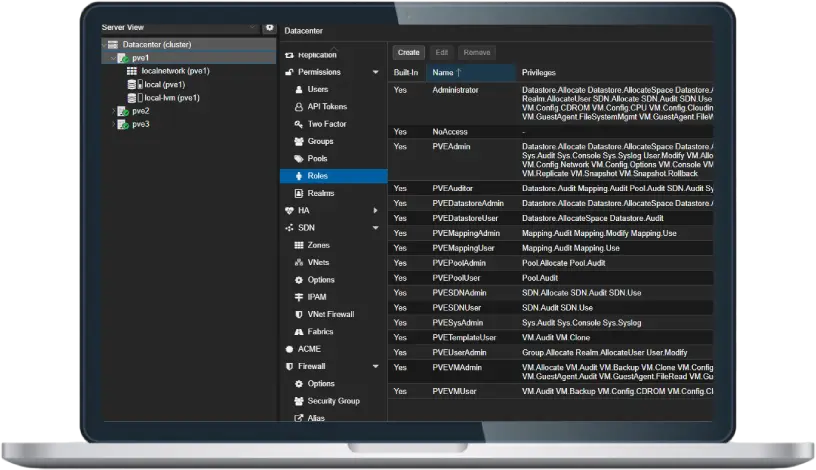Collapse the Firewall section arrow
The height and width of the screenshot is (470, 816).
(375, 366)
